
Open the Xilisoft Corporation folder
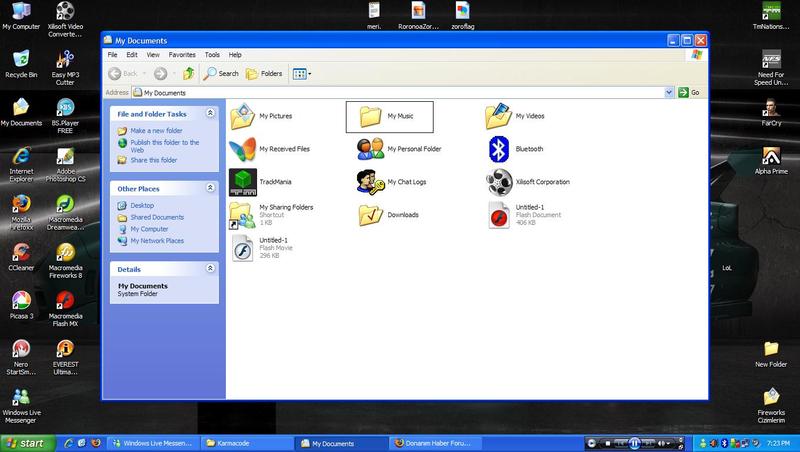tap(500, 182)
